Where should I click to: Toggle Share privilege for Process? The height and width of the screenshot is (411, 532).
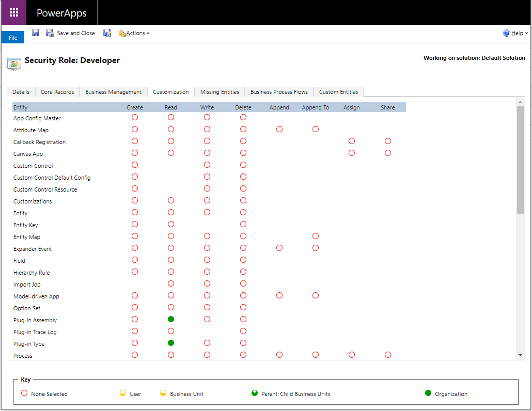pos(388,355)
